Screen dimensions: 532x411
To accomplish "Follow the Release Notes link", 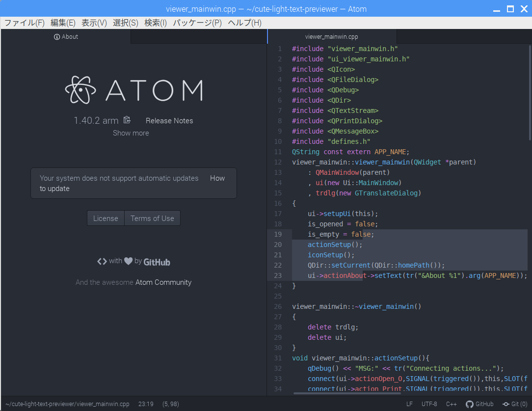I will point(169,120).
